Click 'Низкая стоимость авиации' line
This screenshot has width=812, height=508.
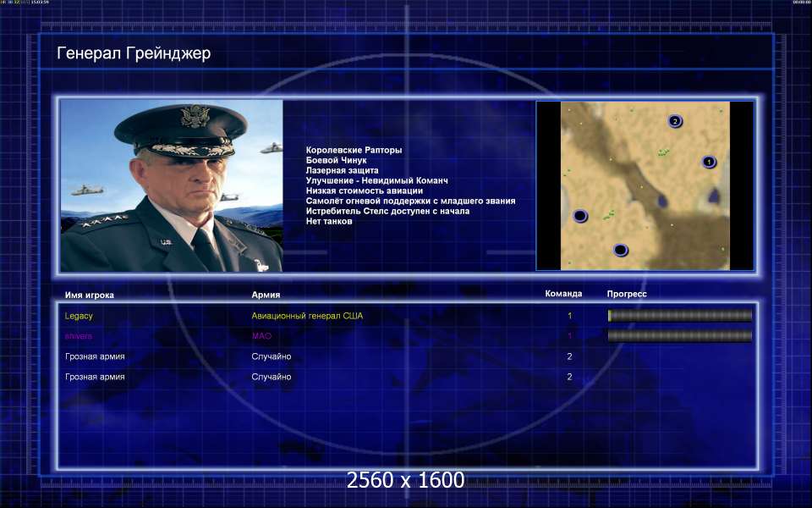click(x=364, y=190)
